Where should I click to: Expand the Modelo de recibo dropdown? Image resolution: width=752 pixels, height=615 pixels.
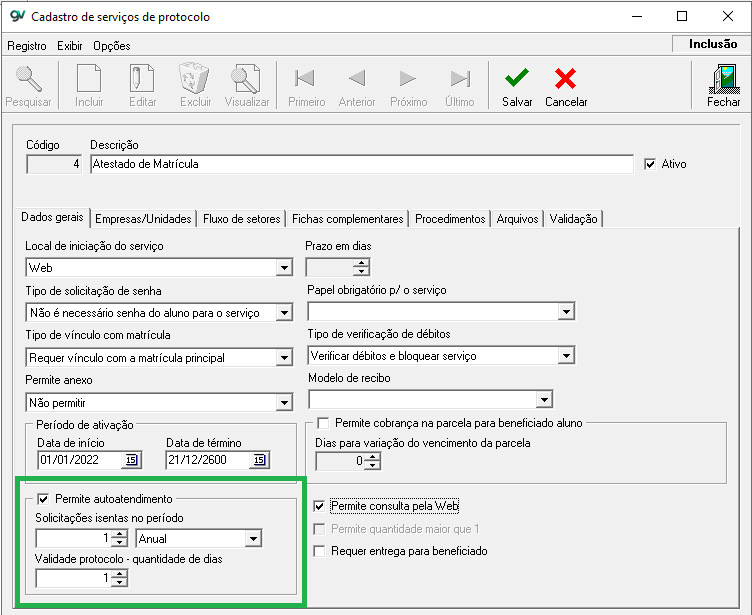pyautogui.click(x=544, y=400)
